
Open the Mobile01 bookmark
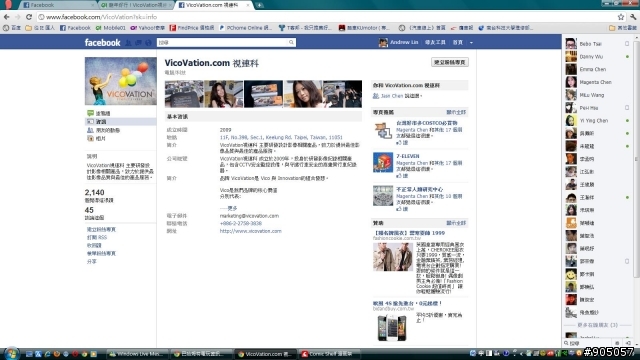tap(111, 28)
